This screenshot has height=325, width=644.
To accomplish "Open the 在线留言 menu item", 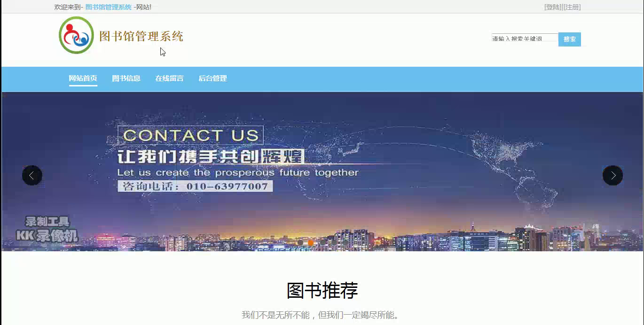I will click(x=169, y=78).
